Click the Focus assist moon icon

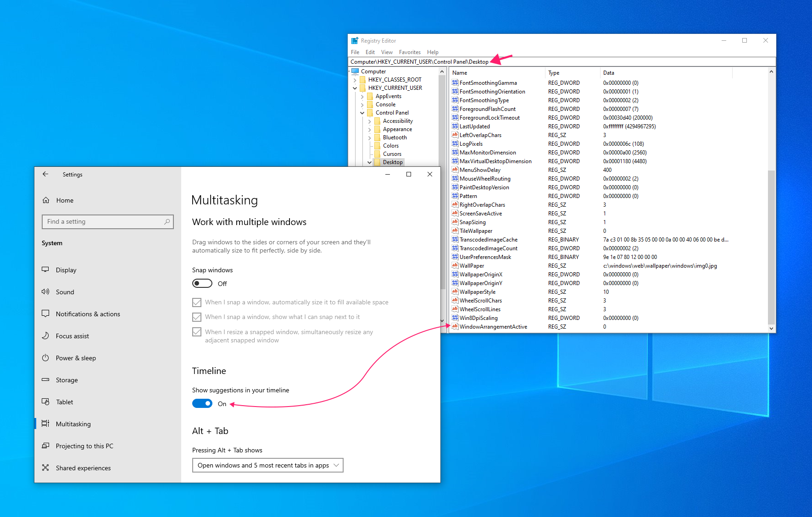(x=45, y=335)
